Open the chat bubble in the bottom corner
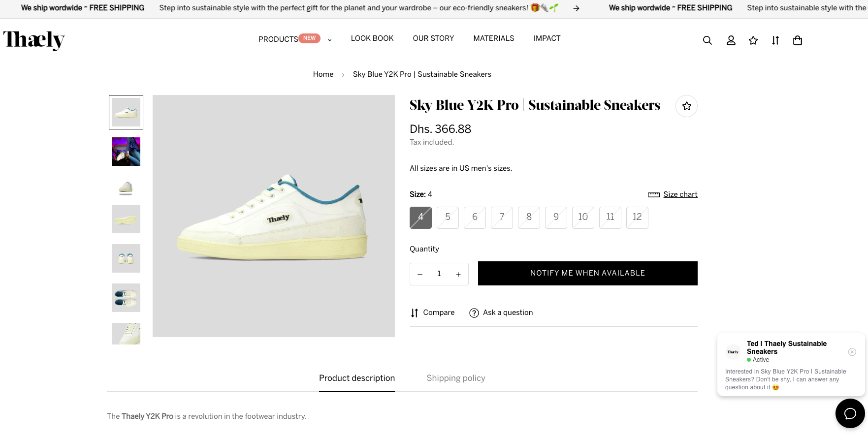The image size is (868, 437). [x=850, y=413]
